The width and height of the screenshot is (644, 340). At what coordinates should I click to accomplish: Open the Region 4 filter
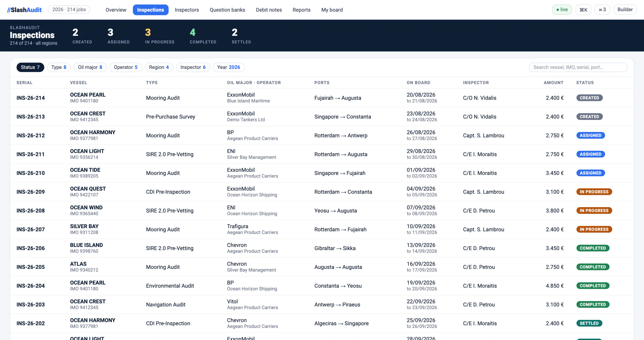(x=159, y=67)
